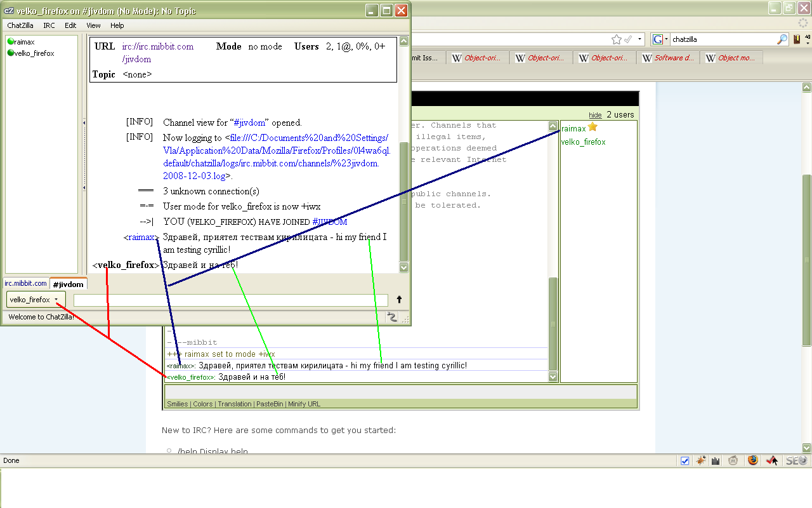
Task: Click the SEO toolbar icon in the status bar
Action: pyautogui.click(x=796, y=460)
